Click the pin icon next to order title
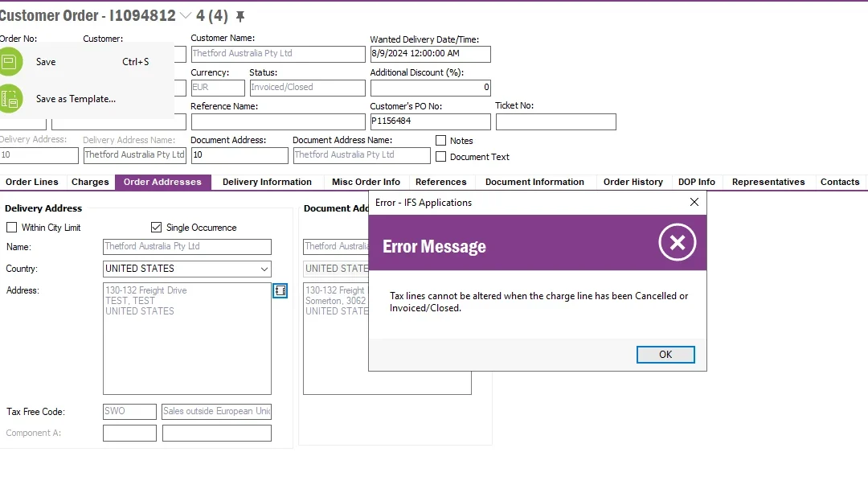Image resolution: width=868 pixels, height=485 pixels. click(x=240, y=16)
